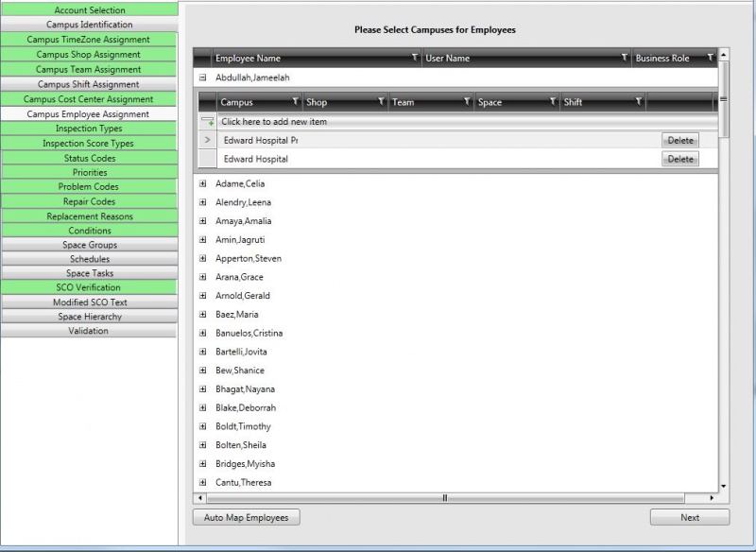Filter the Campus column

(x=293, y=102)
